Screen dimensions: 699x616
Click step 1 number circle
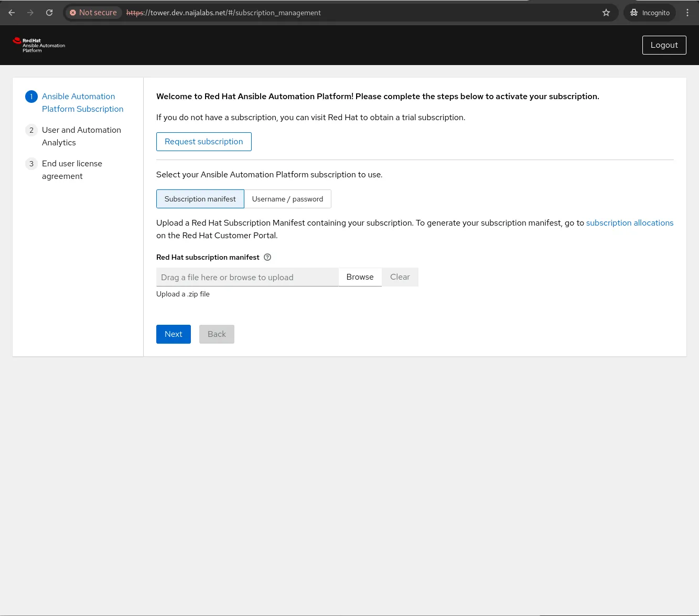click(31, 97)
